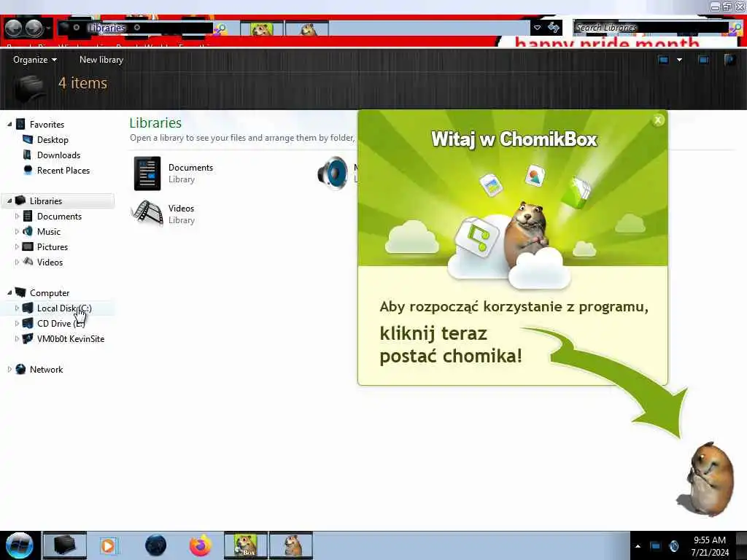Open the recent pages dropdown beside Forward
This screenshot has height=560, width=747.
pos(48,28)
